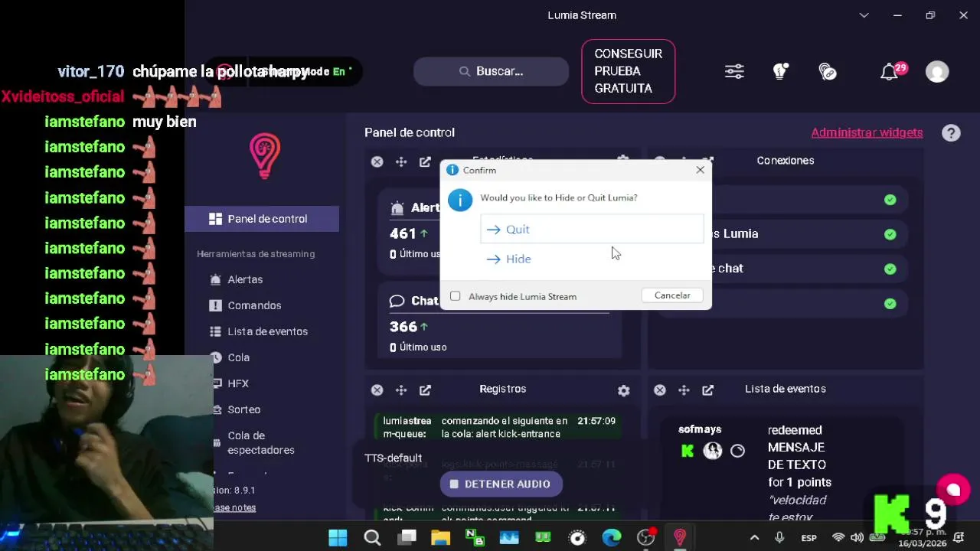Click the Buscar search field

coord(491,71)
